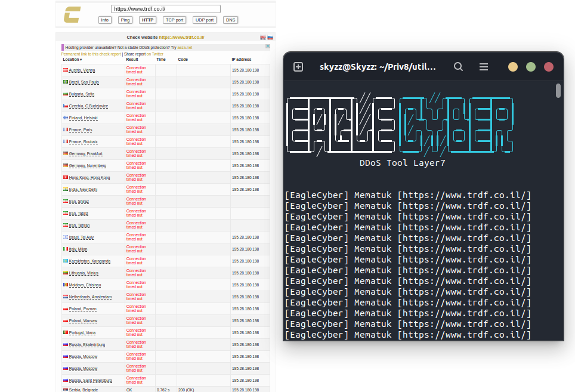The height and width of the screenshot is (392, 575).
Task: Click the Kazakhstan, Karaganda location
Action: point(89,261)
